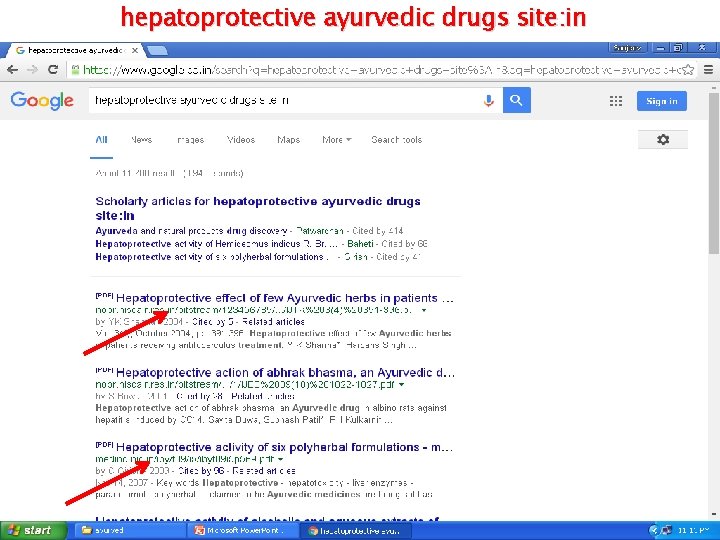Click the Google logo
The image size is (720, 540).
pos(42,101)
